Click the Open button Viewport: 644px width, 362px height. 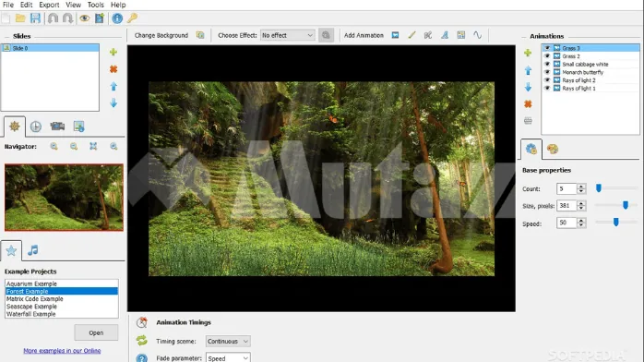pyautogui.click(x=96, y=332)
